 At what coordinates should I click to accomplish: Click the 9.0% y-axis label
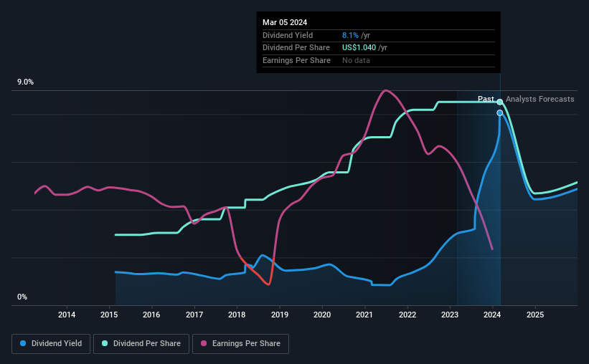pos(25,82)
